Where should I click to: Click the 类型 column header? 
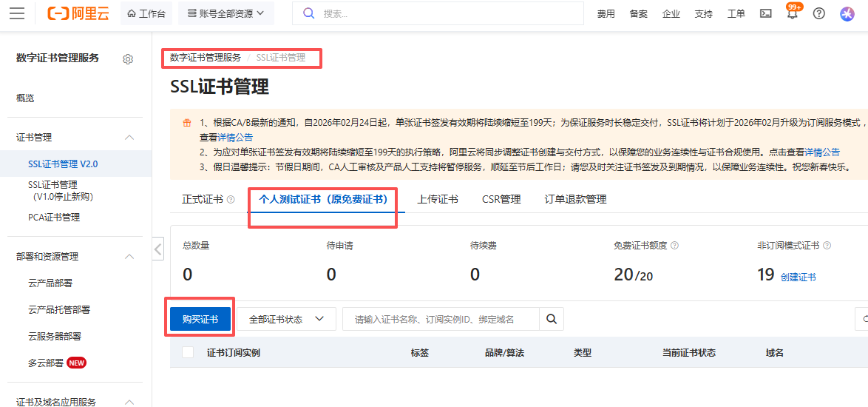tap(583, 353)
